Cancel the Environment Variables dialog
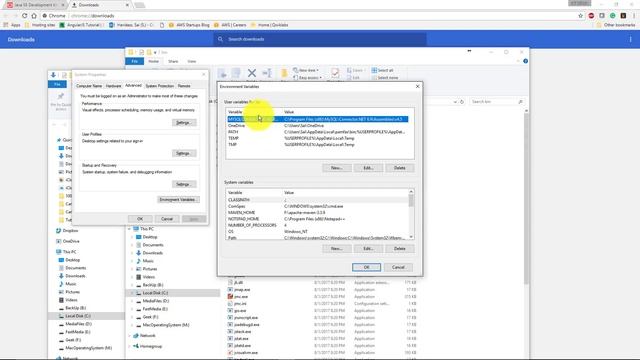Screen dimensions: 640x360 (x=398, y=267)
